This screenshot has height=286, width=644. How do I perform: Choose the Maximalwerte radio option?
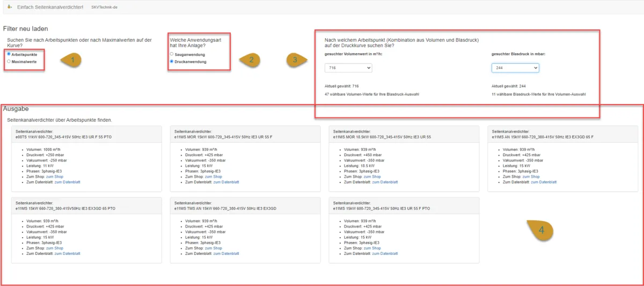click(x=9, y=62)
